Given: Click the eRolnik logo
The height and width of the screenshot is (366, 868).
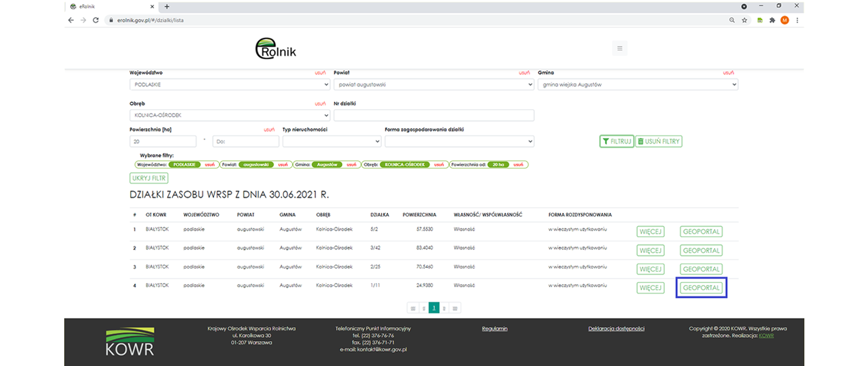Looking at the screenshot, I should coord(275,49).
